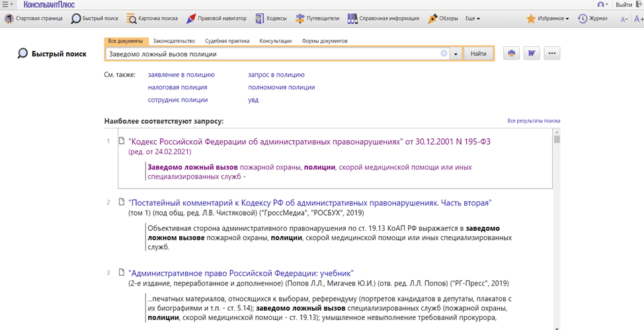Viewport: 644px width, 330px height.
Task: Click the results scrollbar up arrow
Action: 557,132
